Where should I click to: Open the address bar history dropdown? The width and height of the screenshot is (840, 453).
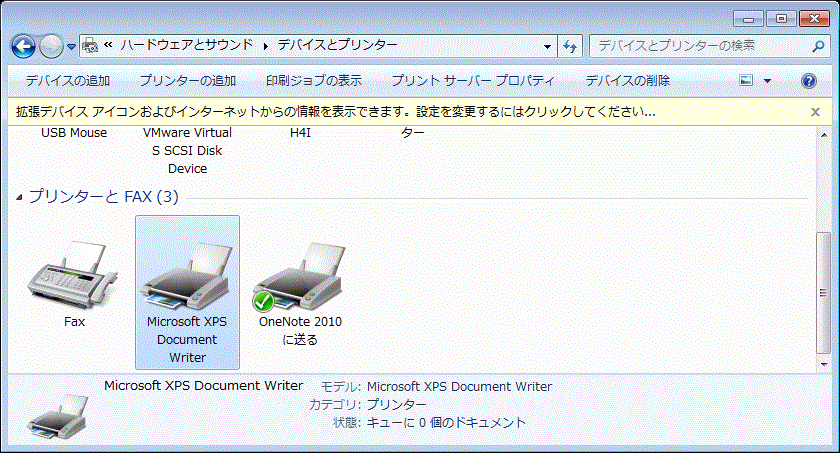click(x=548, y=47)
